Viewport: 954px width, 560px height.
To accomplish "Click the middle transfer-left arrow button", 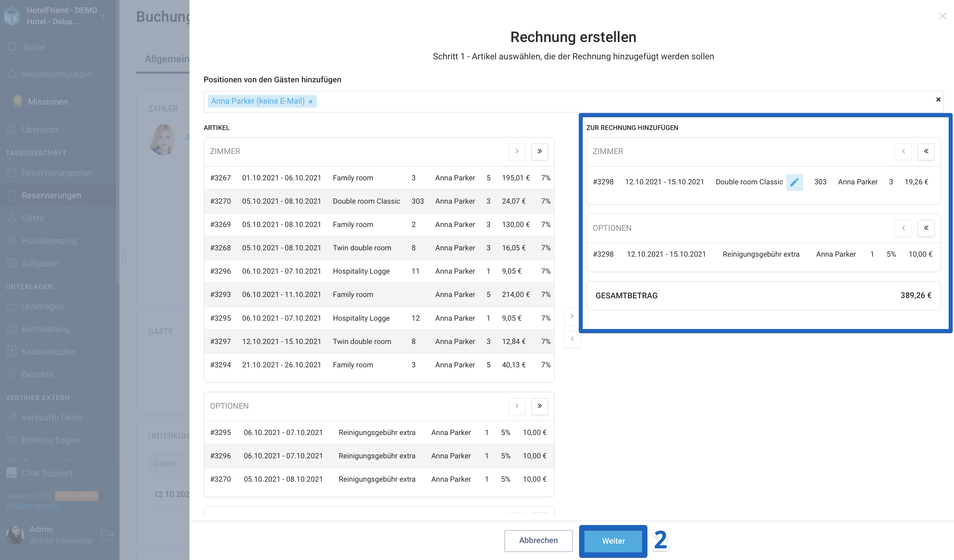I will coord(572,339).
